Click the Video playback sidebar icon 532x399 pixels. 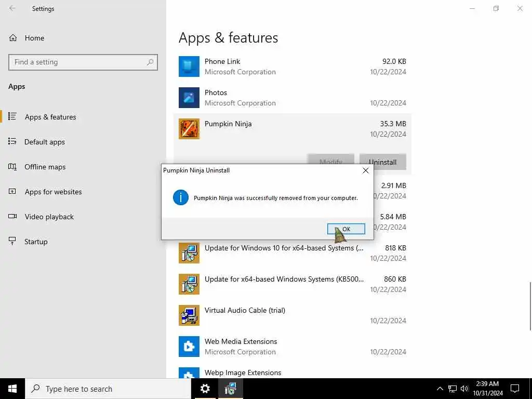12,216
